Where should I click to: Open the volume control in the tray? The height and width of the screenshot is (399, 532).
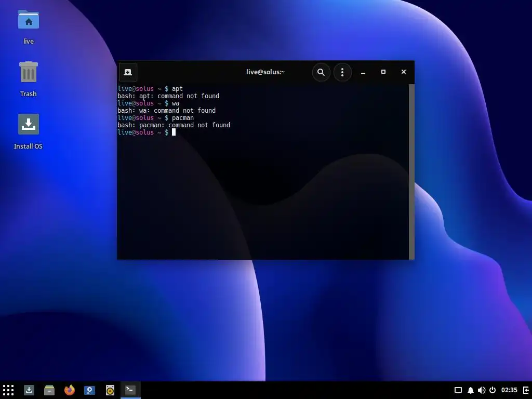point(482,390)
